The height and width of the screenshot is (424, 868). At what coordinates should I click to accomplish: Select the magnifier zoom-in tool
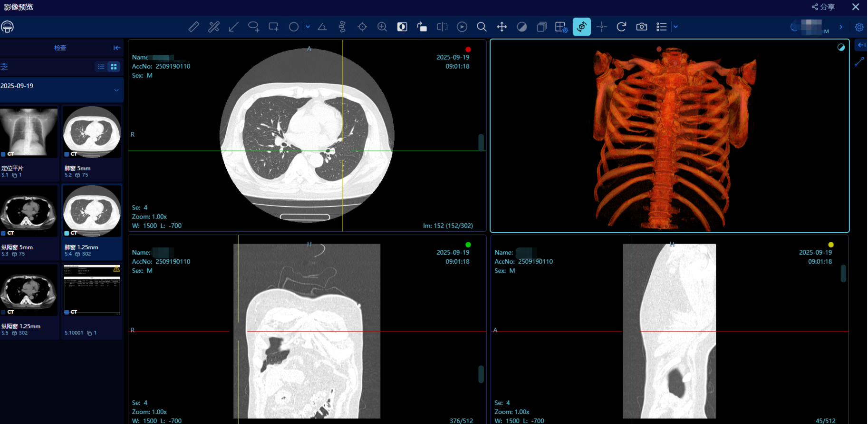click(382, 27)
